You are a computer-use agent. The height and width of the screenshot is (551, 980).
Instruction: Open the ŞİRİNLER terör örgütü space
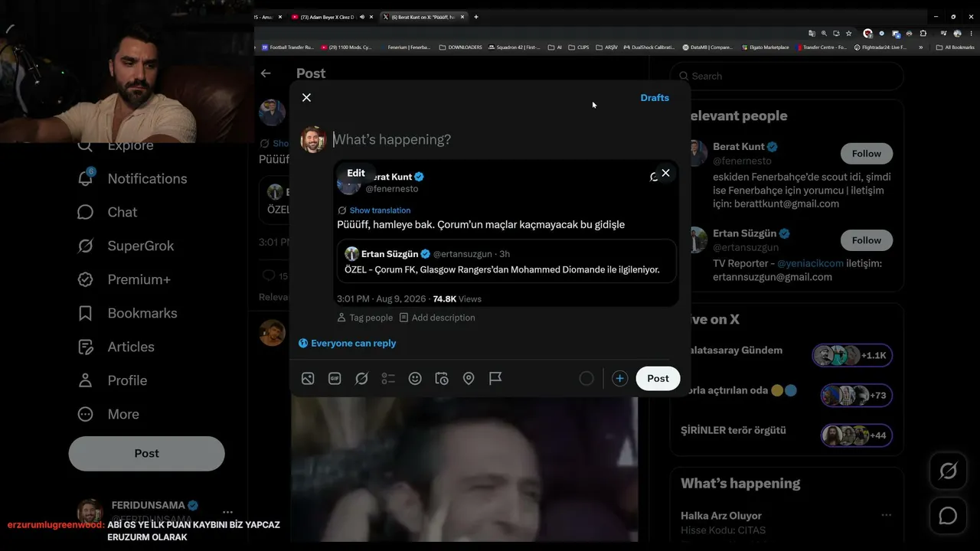coord(786,435)
